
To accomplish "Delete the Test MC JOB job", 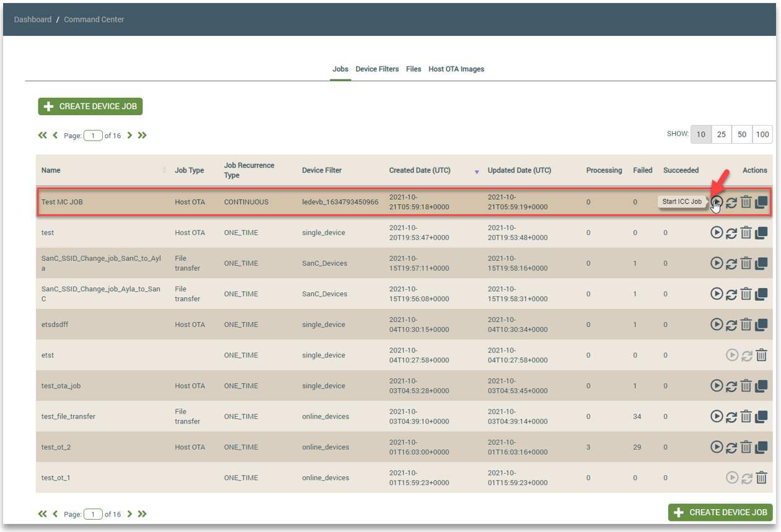I will click(746, 202).
